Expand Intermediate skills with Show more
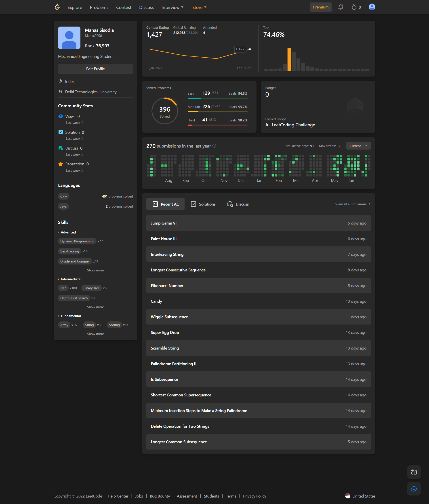The width and height of the screenshot is (429, 504). (95, 307)
